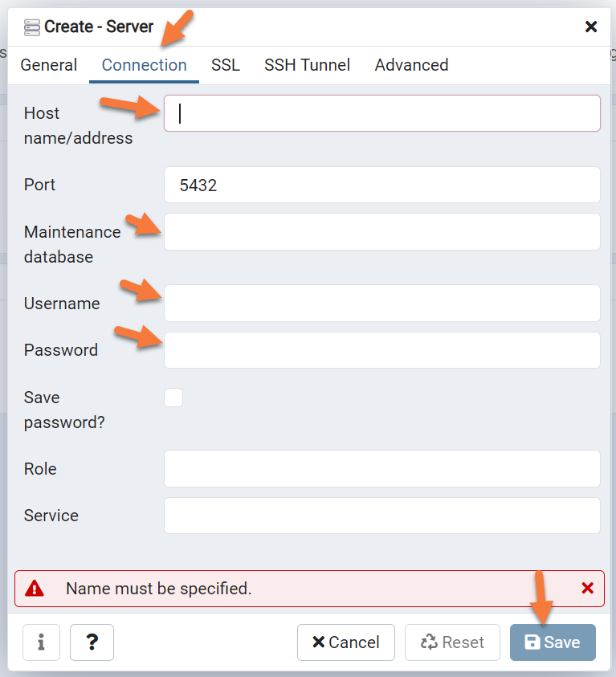Select the Connection tab

click(x=145, y=66)
